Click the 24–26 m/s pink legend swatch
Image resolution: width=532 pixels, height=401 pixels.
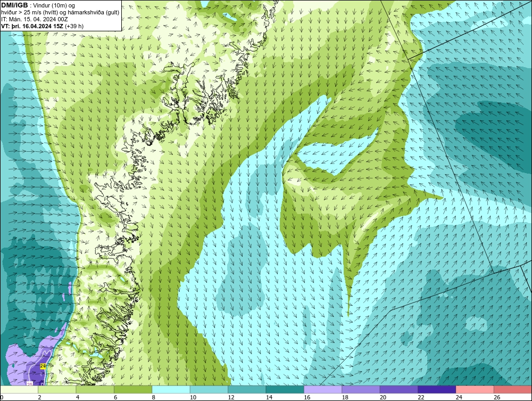point(475,389)
